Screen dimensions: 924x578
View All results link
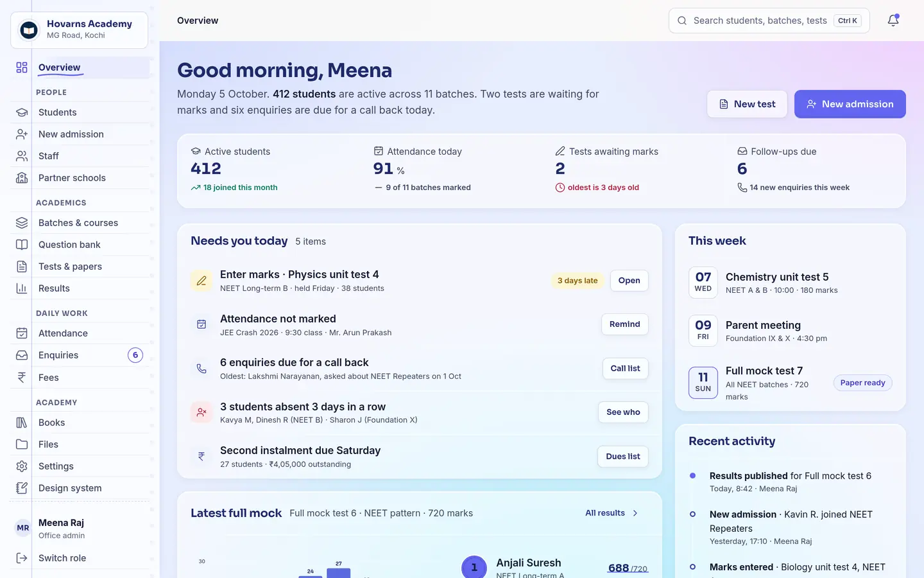(x=612, y=513)
